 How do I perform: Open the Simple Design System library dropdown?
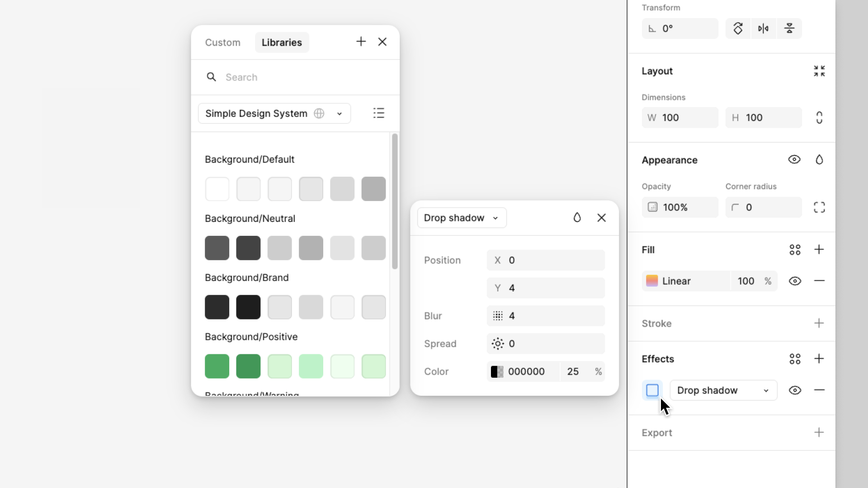(x=274, y=113)
